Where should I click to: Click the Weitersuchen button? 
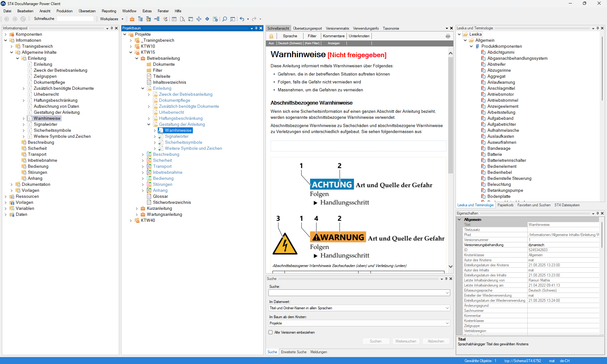(x=406, y=341)
